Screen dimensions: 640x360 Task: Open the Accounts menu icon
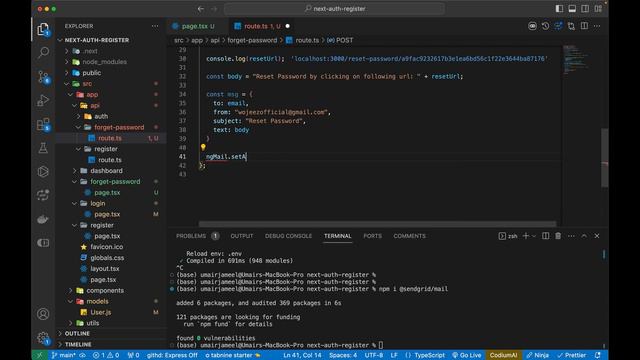tap(43, 314)
